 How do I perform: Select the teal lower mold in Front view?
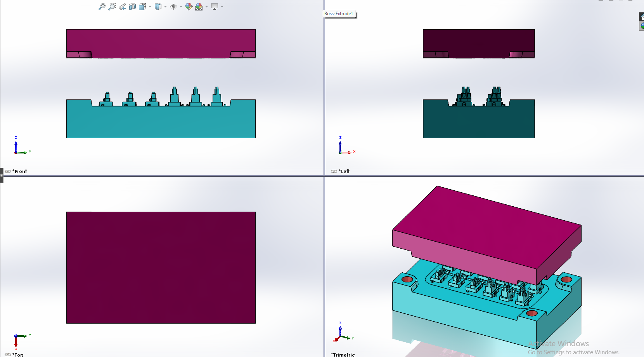[x=161, y=122]
